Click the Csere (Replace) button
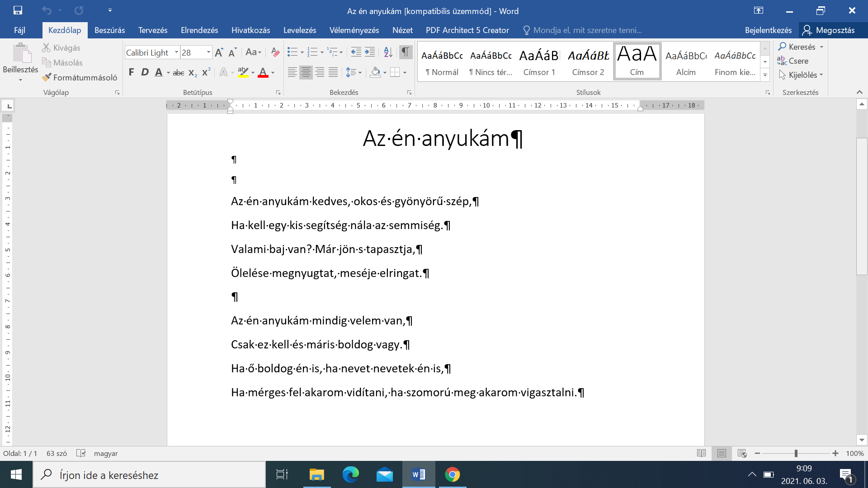This screenshot has width=868, height=488. click(x=793, y=61)
